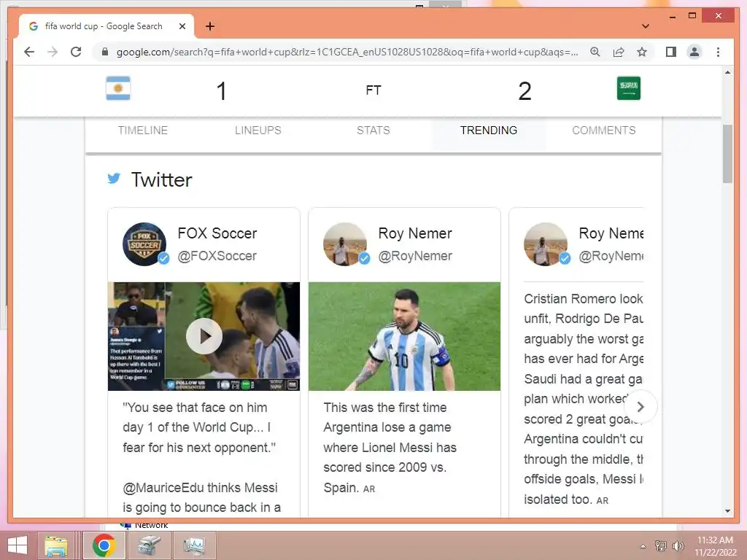This screenshot has width=747, height=560.
Task: Select the TRENDING tab
Action: (x=488, y=131)
